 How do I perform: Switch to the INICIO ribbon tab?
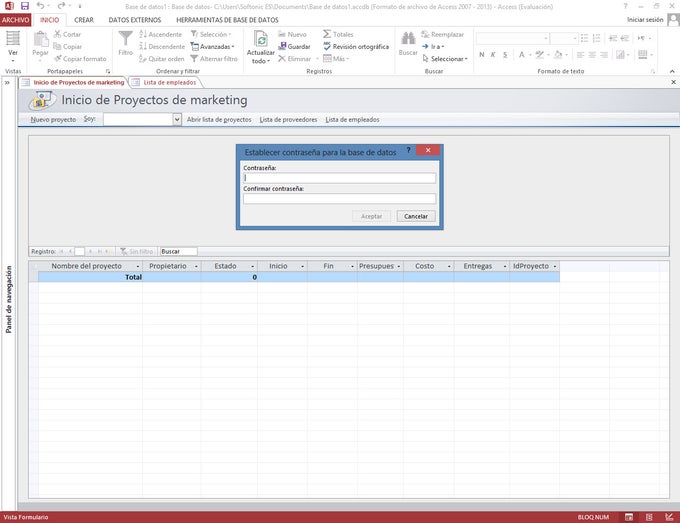pos(49,20)
